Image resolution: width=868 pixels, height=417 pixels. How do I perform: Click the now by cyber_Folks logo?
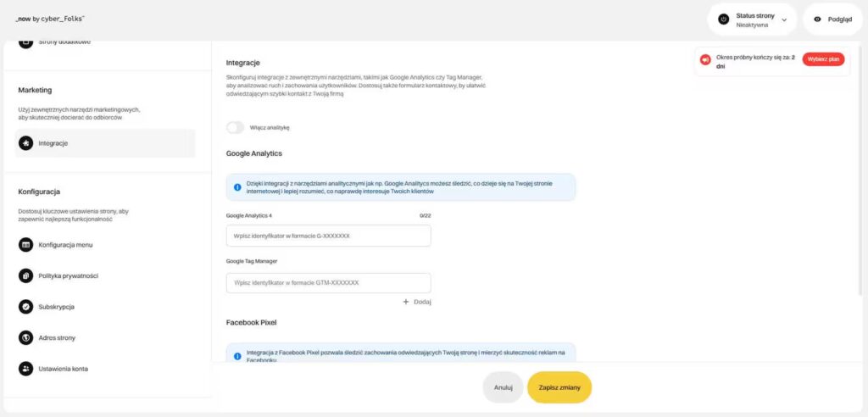tap(50, 19)
